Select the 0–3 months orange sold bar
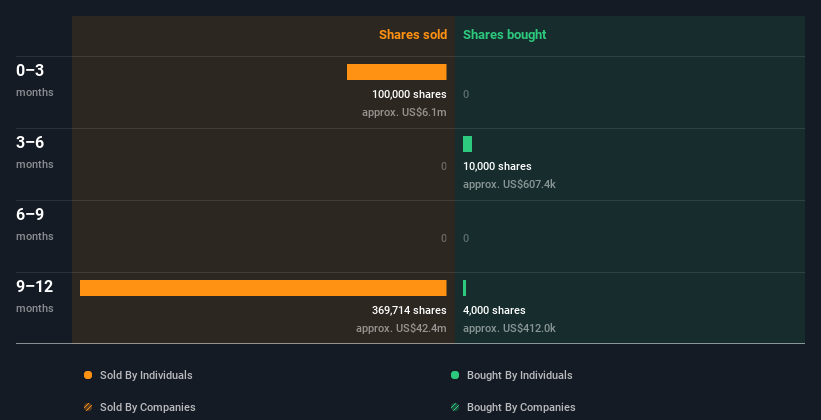Image resolution: width=821 pixels, height=420 pixels. point(396,72)
